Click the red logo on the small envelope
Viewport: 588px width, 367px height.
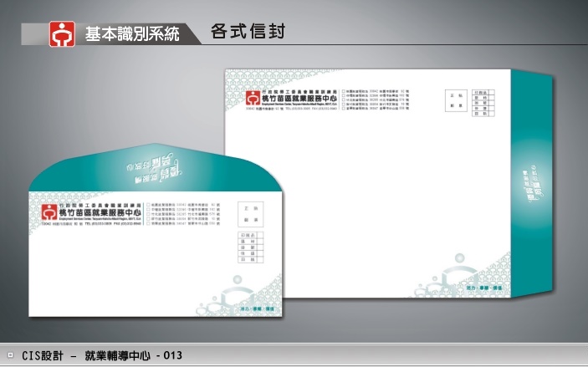(49, 210)
